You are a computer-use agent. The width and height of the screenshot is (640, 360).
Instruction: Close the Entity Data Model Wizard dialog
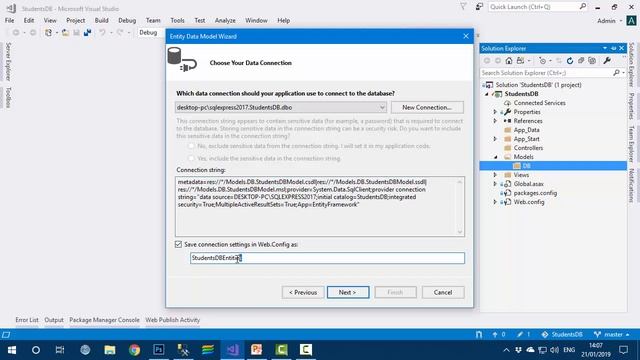[466, 36]
